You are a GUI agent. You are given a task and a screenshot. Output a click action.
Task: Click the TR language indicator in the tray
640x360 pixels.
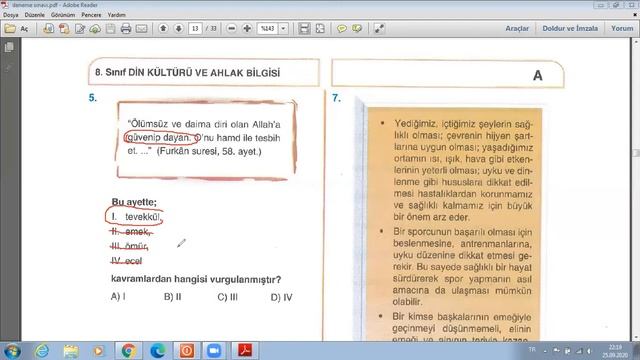point(532,350)
